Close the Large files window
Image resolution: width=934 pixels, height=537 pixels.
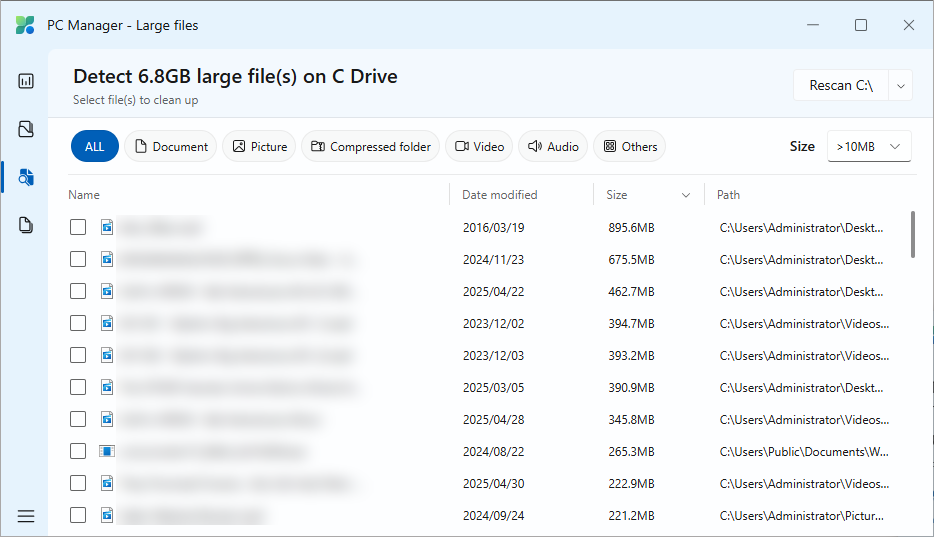908,25
